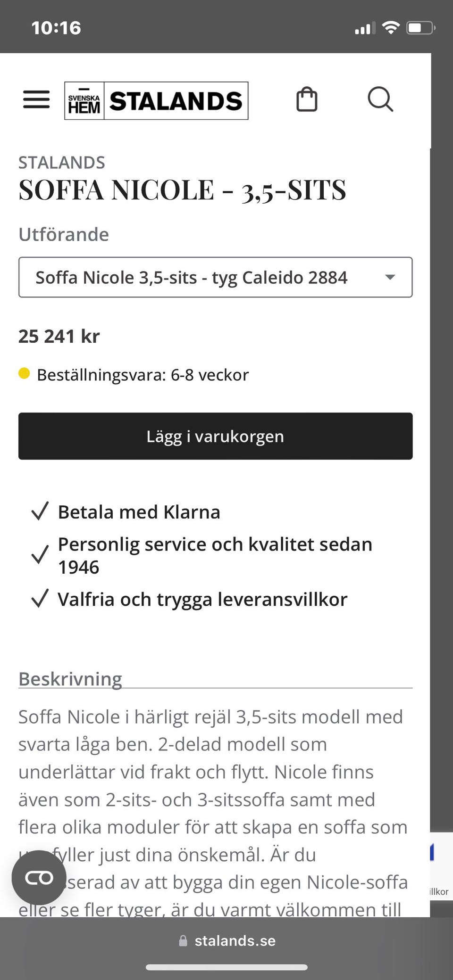Click the STALANDS brand label above title
This screenshot has height=980, width=453.
[x=62, y=163]
